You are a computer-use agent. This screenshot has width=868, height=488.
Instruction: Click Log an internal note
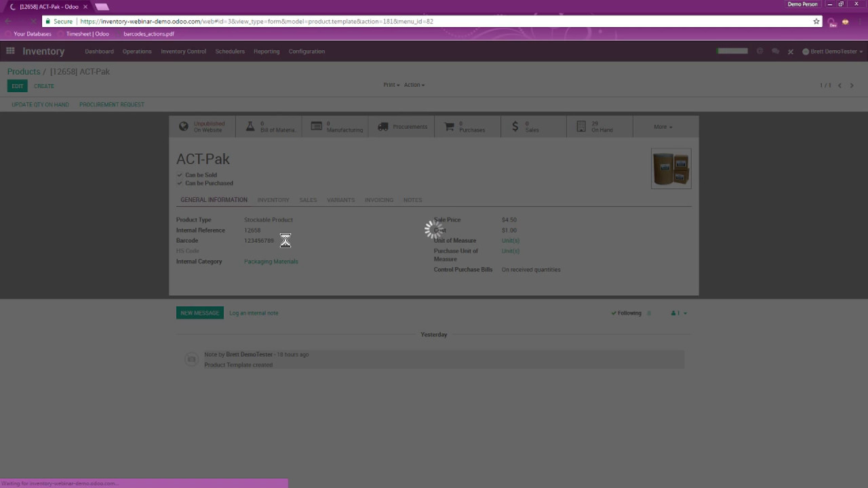click(x=254, y=313)
